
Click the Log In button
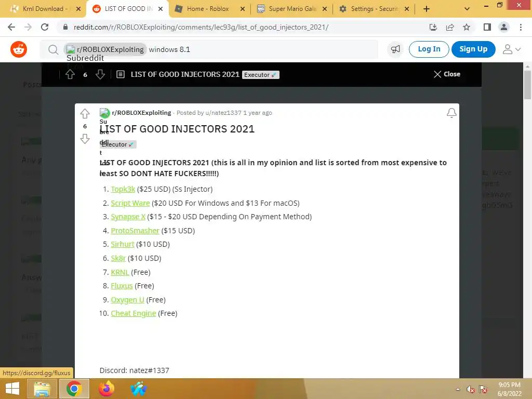click(x=429, y=49)
